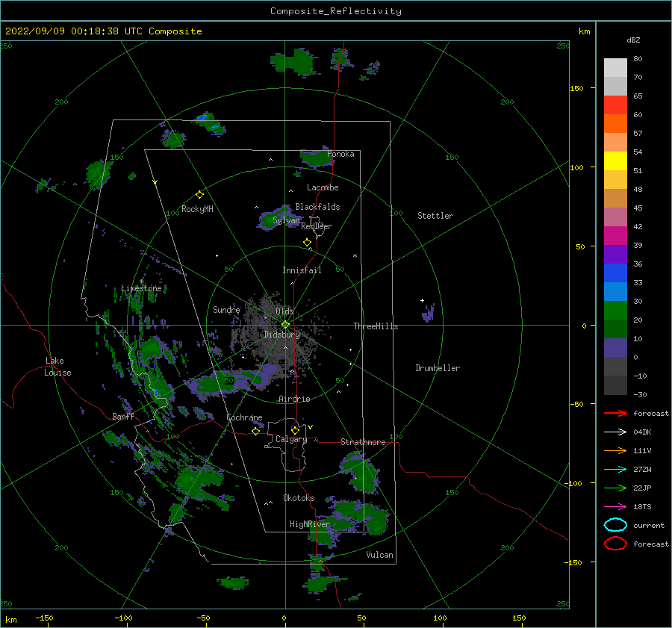Click the yellow diamond marker below RedDeer
This screenshot has width=672, height=628.
tap(307, 243)
